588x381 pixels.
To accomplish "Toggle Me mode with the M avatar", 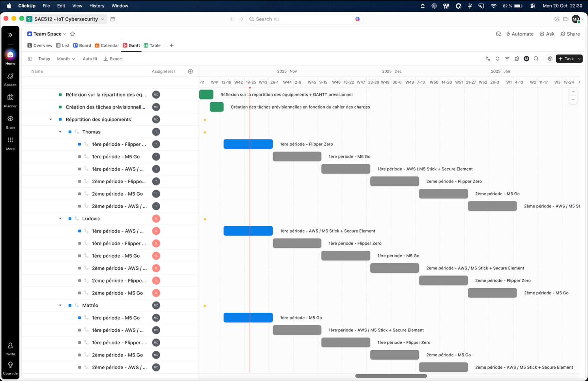I will click(526, 58).
